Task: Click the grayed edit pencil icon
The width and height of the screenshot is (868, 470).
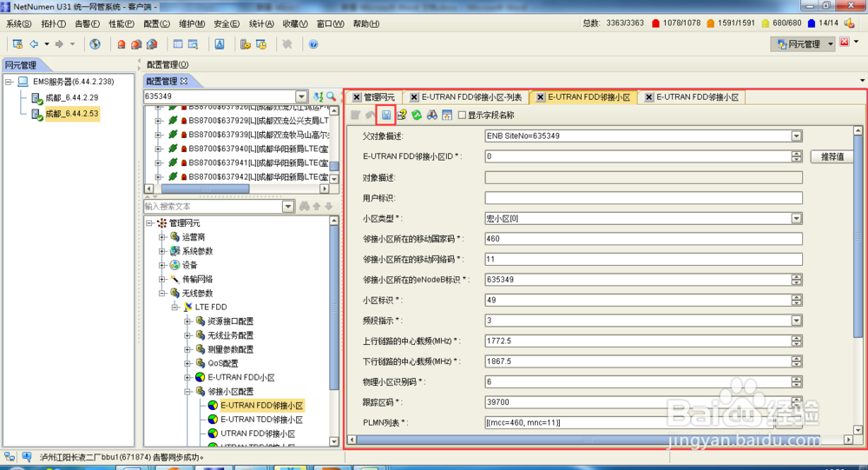Action: coord(355,116)
